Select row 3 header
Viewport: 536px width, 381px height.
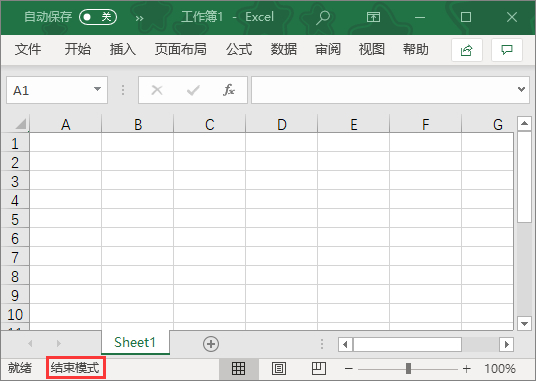(15, 181)
